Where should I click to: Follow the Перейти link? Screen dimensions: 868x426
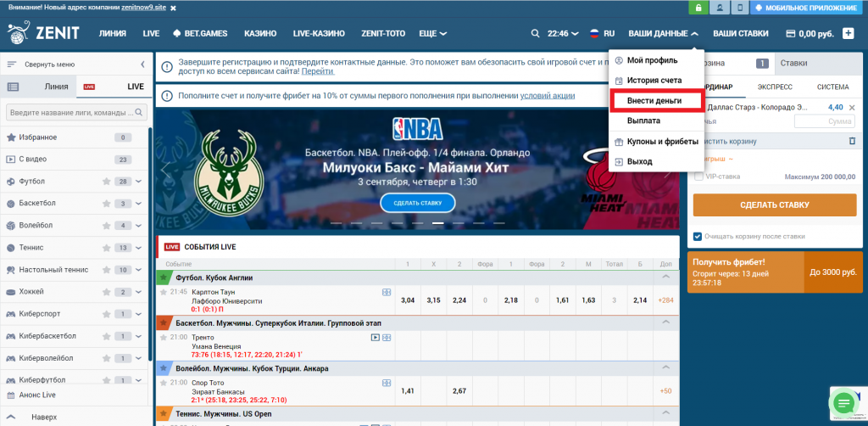click(x=319, y=71)
